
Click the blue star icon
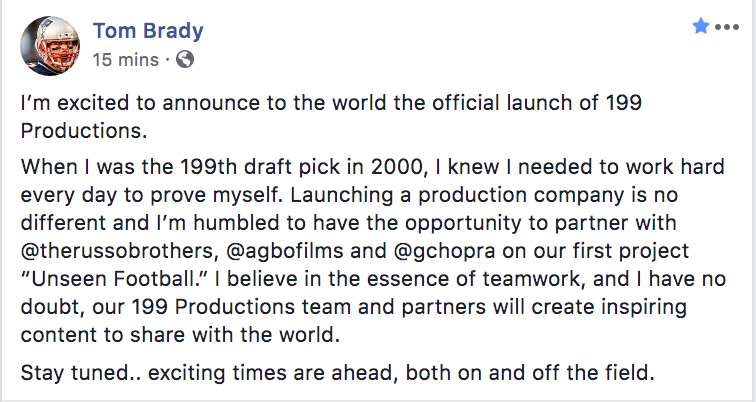pos(701,27)
